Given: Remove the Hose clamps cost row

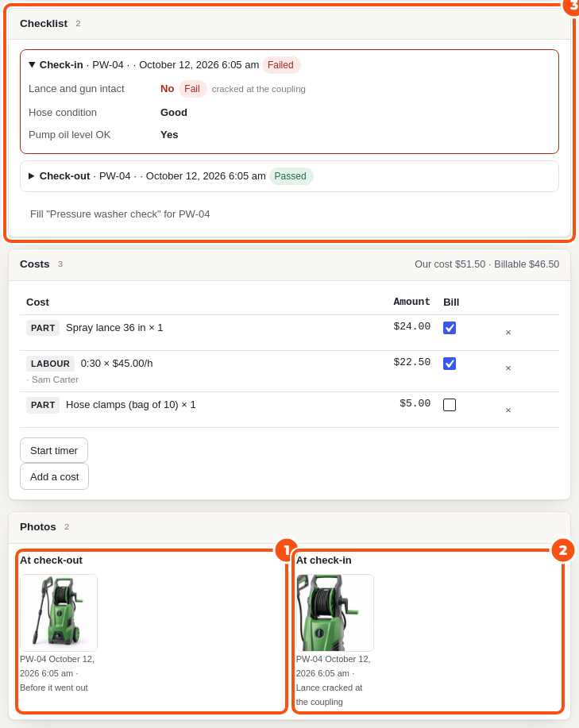Looking at the screenshot, I should 508,410.
